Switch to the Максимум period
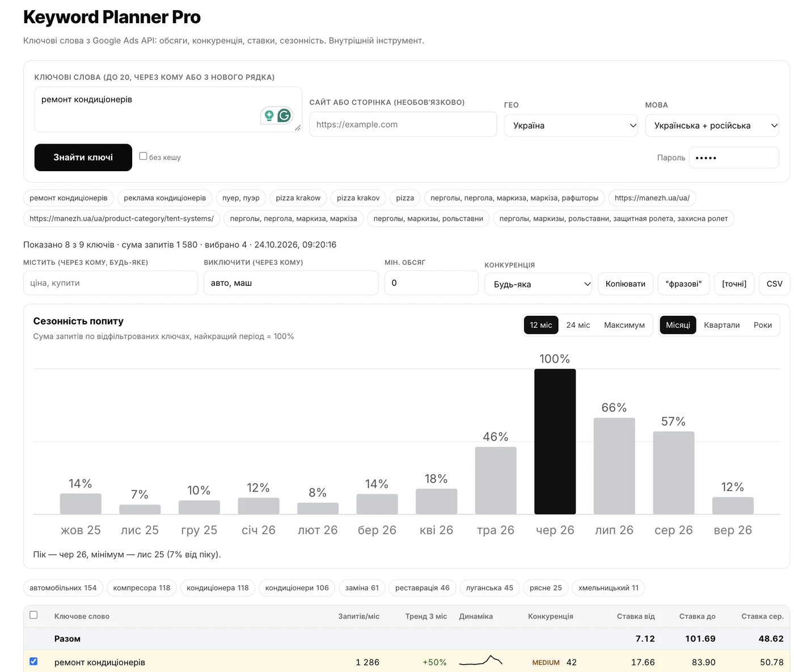Image resolution: width=794 pixels, height=672 pixels. [624, 325]
